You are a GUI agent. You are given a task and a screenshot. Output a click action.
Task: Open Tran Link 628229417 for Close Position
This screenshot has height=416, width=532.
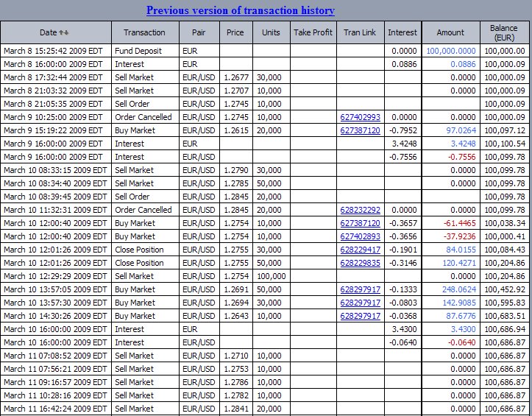pos(360,250)
